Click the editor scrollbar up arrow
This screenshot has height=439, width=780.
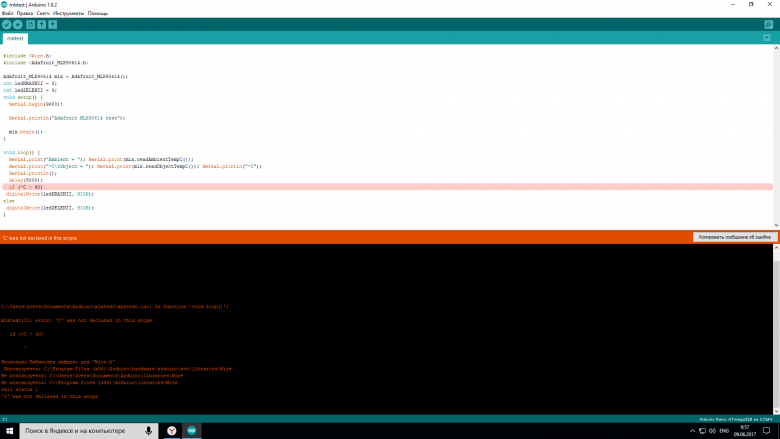[x=776, y=49]
